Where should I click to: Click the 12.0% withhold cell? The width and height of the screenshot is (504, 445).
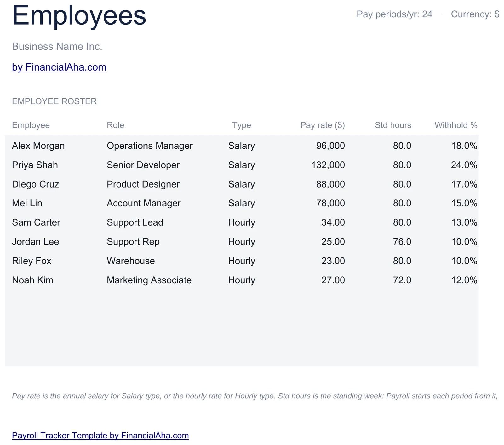coord(464,280)
